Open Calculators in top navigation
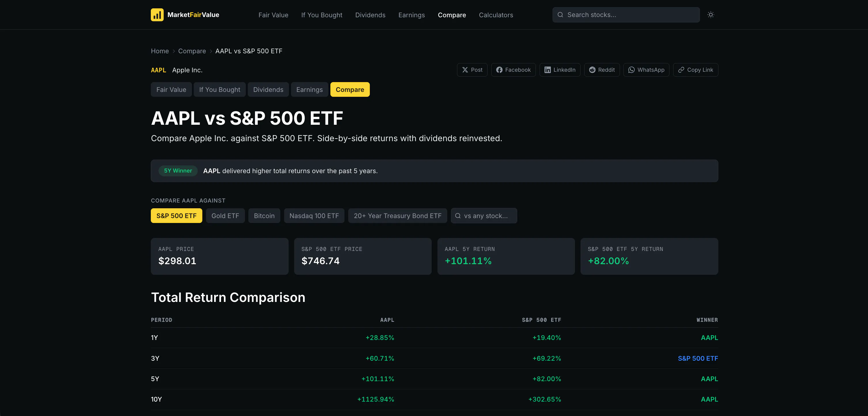This screenshot has height=416, width=868. [496, 15]
